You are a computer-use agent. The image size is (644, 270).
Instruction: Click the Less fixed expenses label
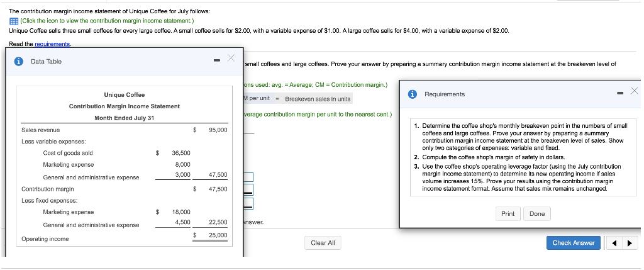(x=49, y=201)
